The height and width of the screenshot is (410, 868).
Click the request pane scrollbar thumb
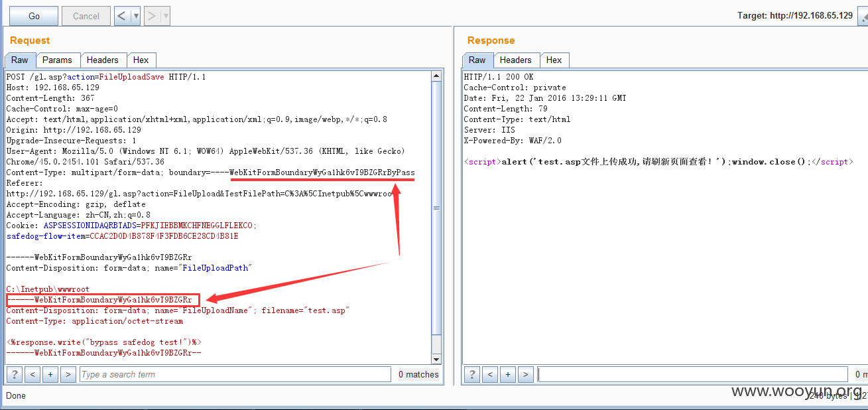[x=436, y=207]
